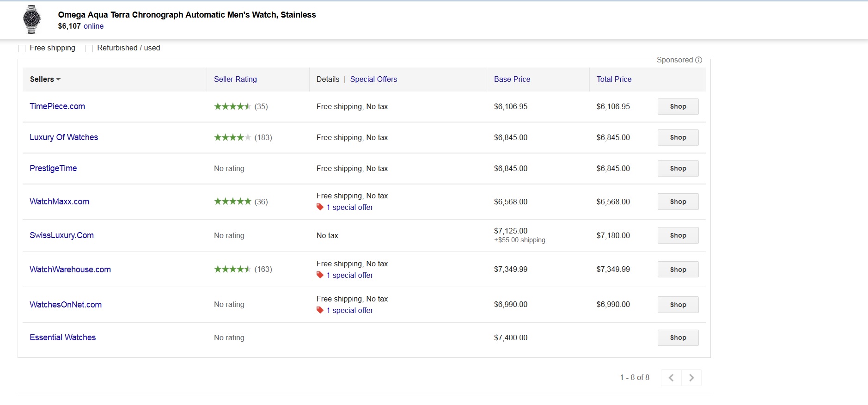The image size is (868, 405).
Task: Switch to Special Offers view
Action: (373, 80)
